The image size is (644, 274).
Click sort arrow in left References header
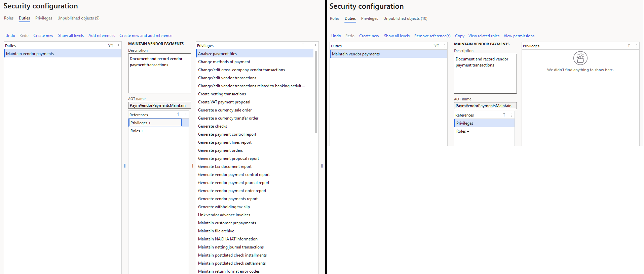click(178, 115)
